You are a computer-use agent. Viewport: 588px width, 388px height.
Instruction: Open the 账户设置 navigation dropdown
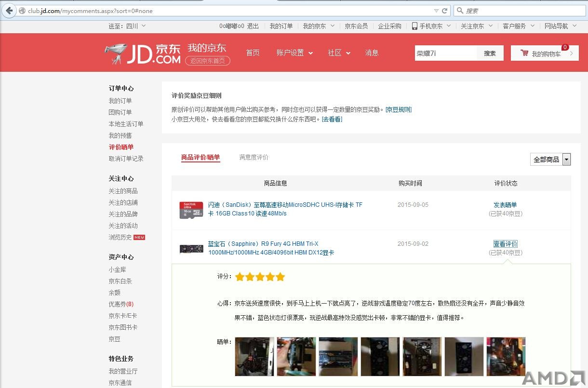tap(294, 53)
